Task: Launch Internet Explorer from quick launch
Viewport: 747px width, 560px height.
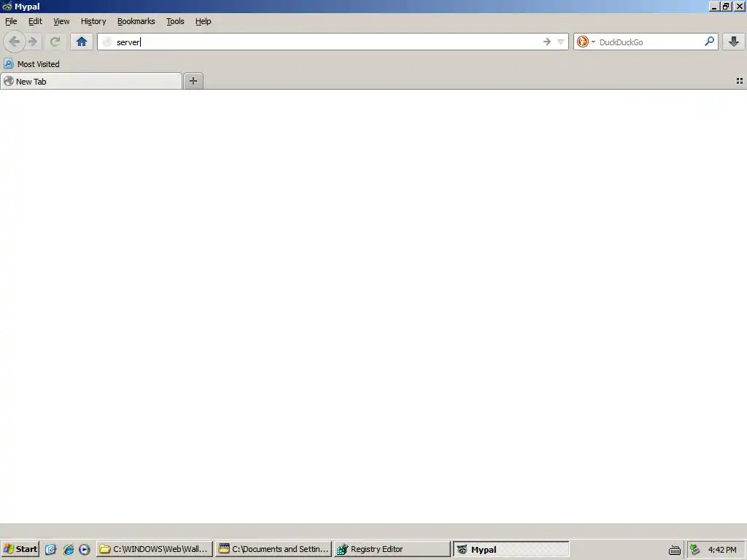Action: pyautogui.click(x=68, y=550)
